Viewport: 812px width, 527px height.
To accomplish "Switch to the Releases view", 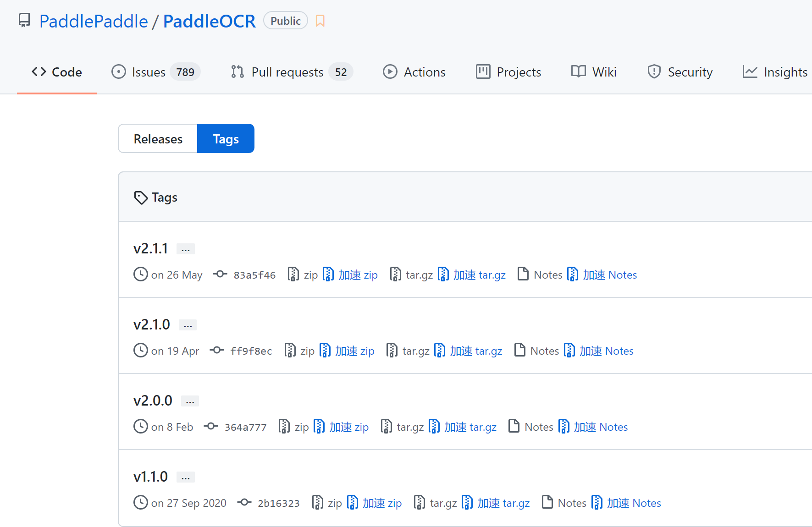I will tap(158, 138).
